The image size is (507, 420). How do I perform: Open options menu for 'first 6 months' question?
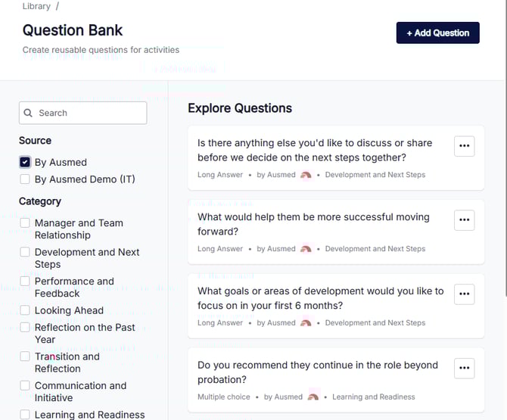click(464, 294)
